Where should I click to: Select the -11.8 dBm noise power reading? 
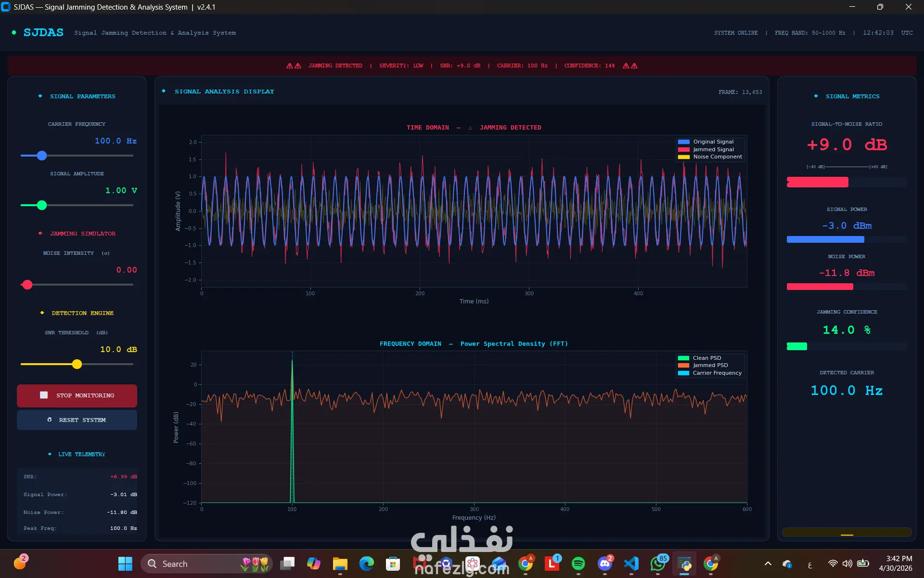(847, 273)
